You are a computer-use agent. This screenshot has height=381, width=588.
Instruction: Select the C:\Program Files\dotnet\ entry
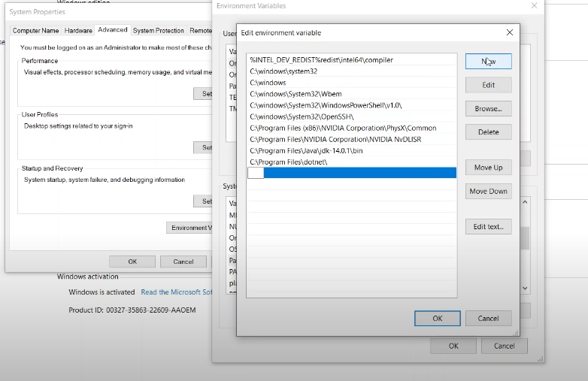tap(288, 162)
